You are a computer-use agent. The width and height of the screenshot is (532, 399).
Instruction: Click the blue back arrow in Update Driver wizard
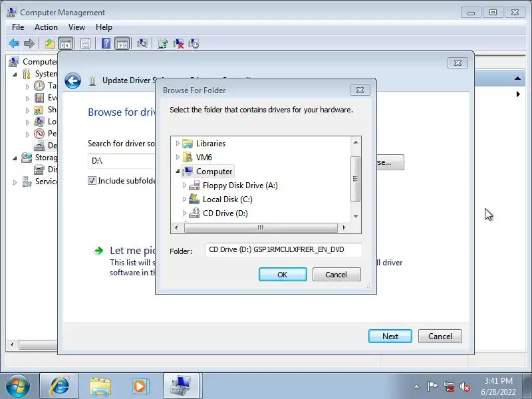click(x=72, y=80)
